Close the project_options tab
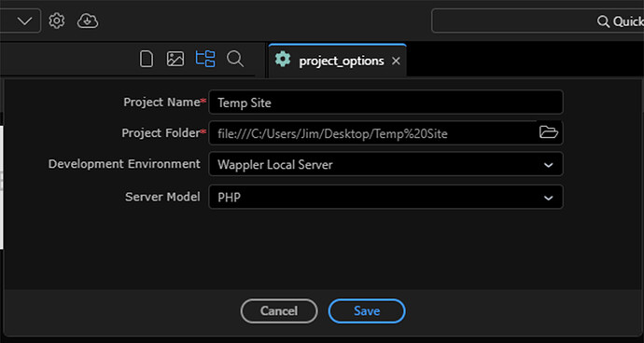Viewport: 644px width, 343px height. (x=396, y=62)
